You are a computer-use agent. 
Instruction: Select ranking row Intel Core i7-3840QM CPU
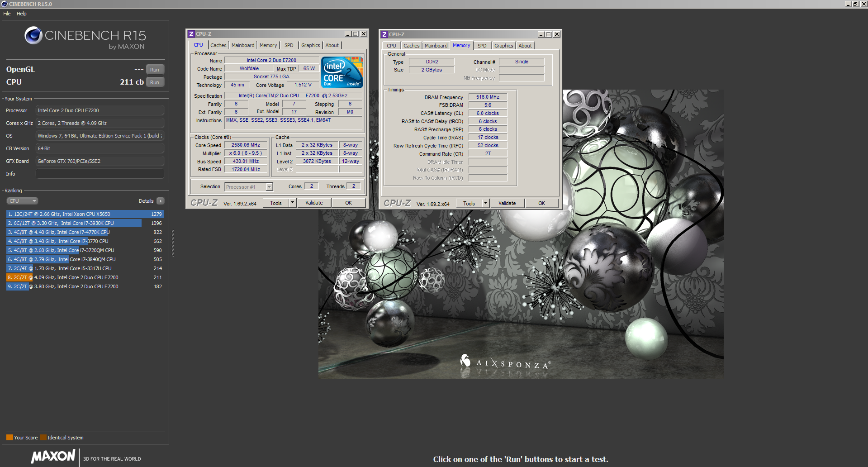(85, 259)
